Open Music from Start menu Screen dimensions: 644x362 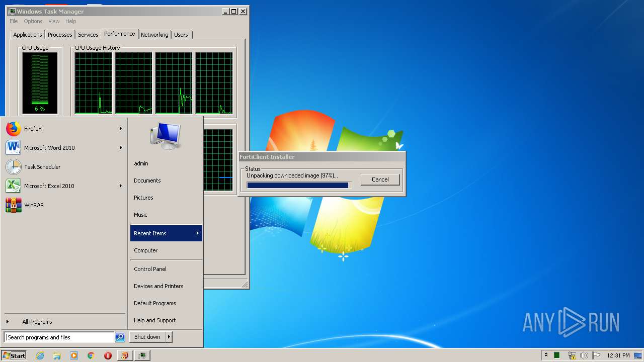click(140, 215)
